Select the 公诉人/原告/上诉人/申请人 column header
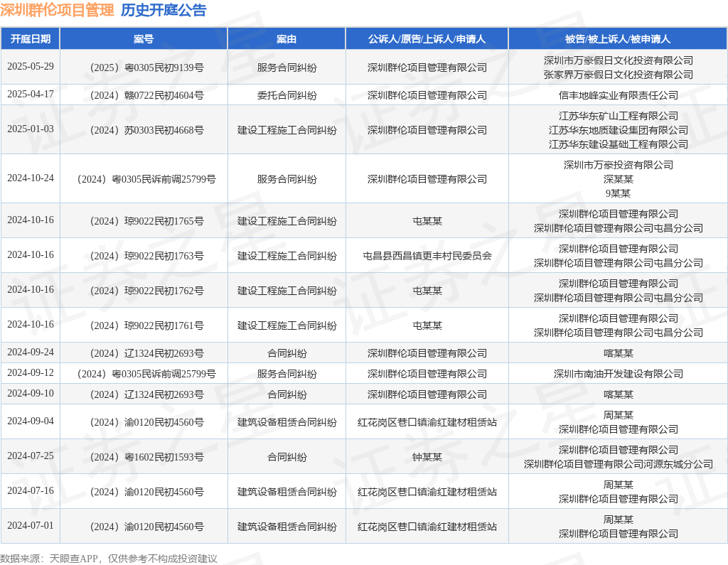 coord(427,38)
